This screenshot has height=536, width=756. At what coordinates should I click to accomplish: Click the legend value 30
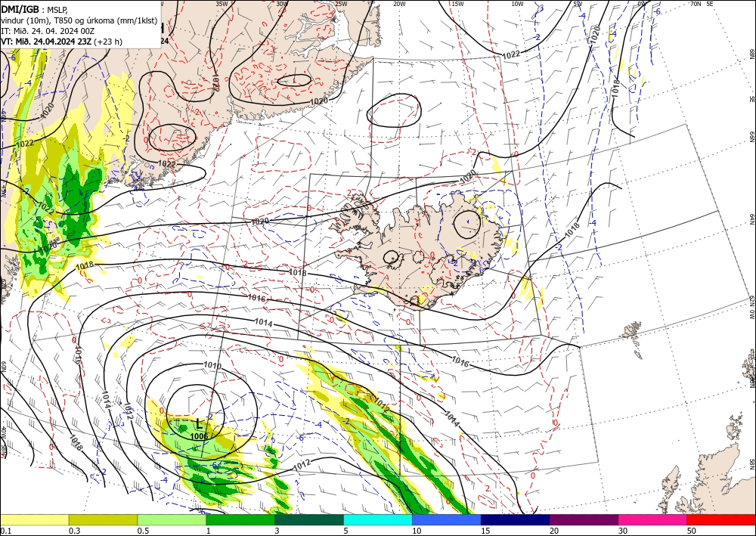pos(623,531)
